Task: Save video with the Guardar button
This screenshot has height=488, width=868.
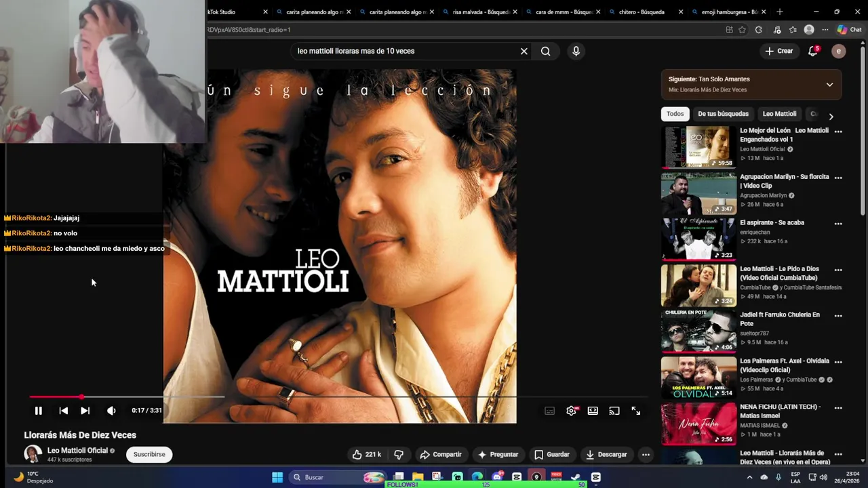Action: [x=552, y=454]
